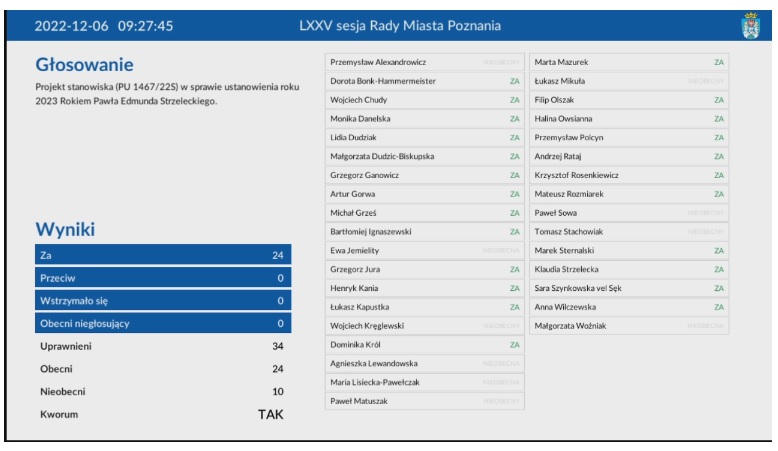Screen dimensions: 778x451
Task: Click the Wstrzymało się results bar
Action: [162, 300]
